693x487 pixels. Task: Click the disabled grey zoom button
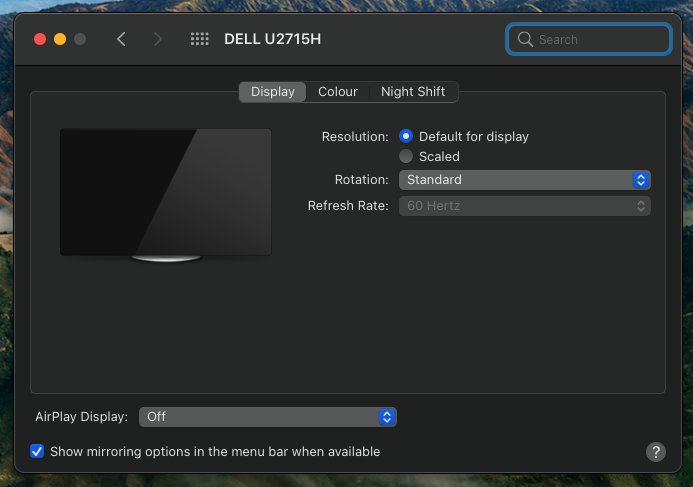click(x=80, y=39)
